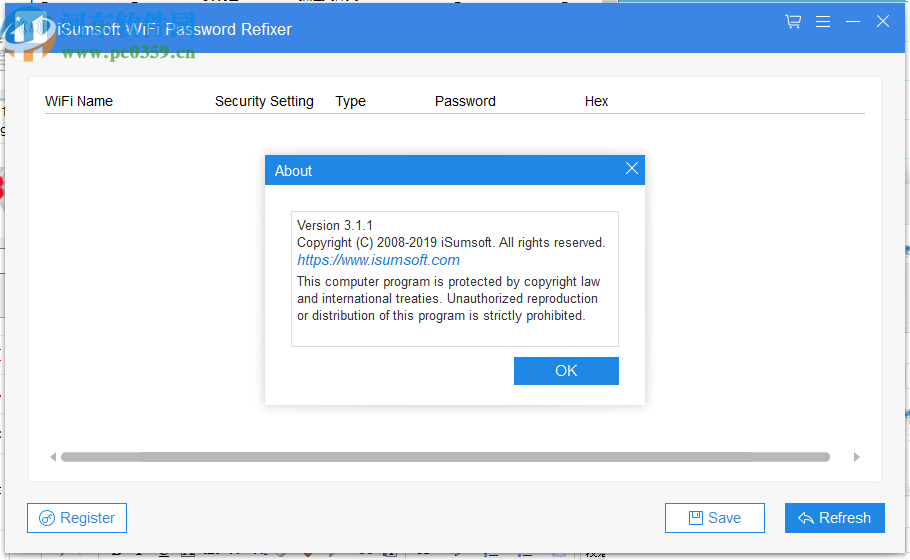
Task: Open the shopping cart purchase icon
Action: [x=793, y=22]
